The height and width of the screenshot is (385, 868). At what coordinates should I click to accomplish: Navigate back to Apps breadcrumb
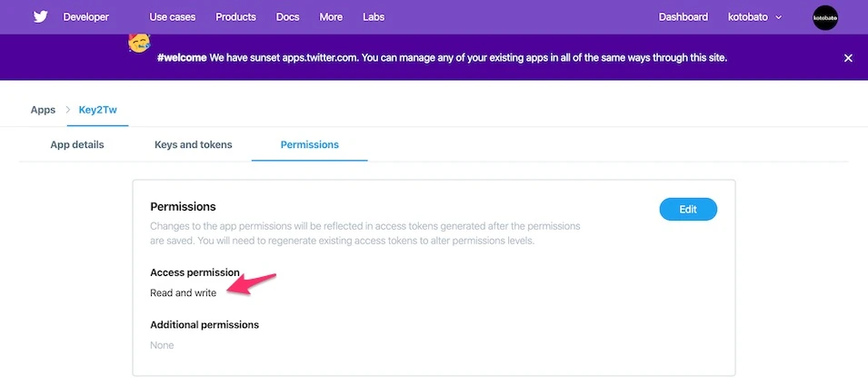tap(44, 110)
